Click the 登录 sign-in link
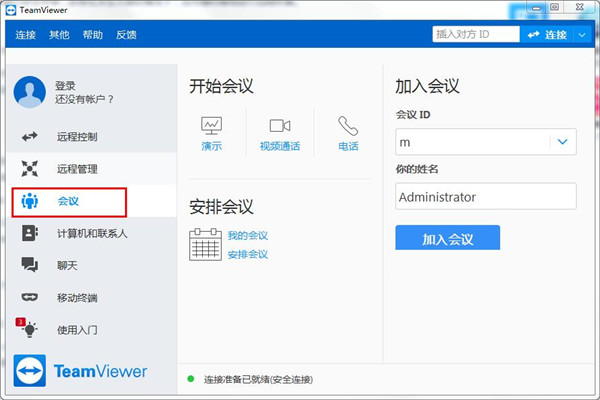Image resolution: width=600 pixels, height=400 pixels. [65, 86]
